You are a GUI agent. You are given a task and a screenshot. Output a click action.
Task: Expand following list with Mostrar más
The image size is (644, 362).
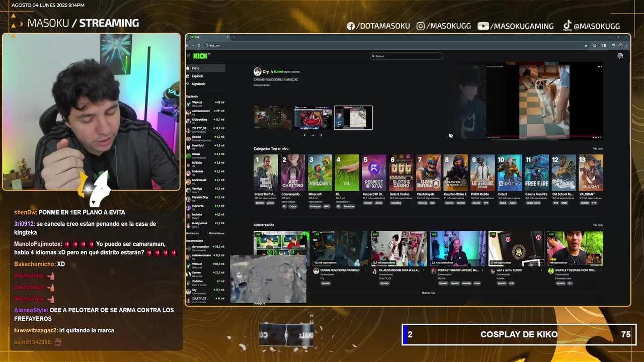[x=192, y=233]
